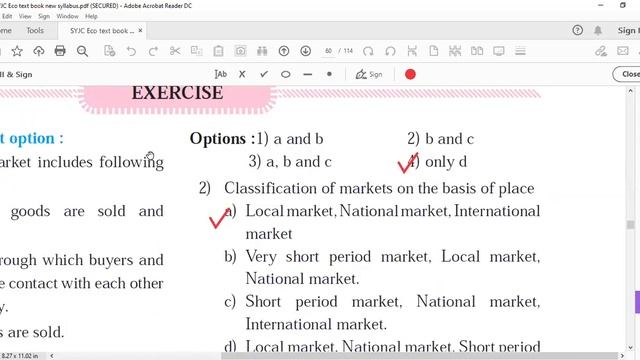The height and width of the screenshot is (360, 640).
Task: Bookmark the file with the star icon
Action: [17, 51]
